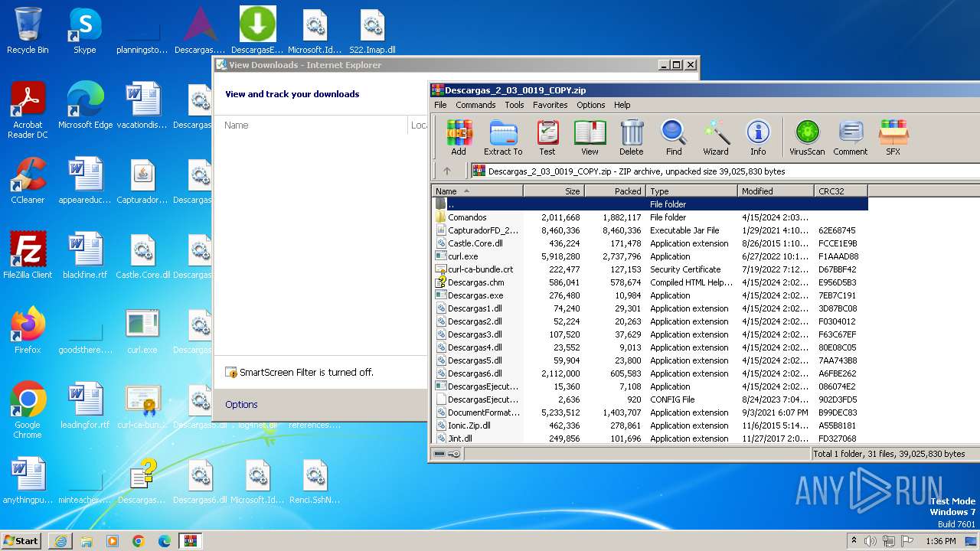
Task: Select curl-ca-bundle.crt in archive list
Action: pyautogui.click(x=650, y=269)
